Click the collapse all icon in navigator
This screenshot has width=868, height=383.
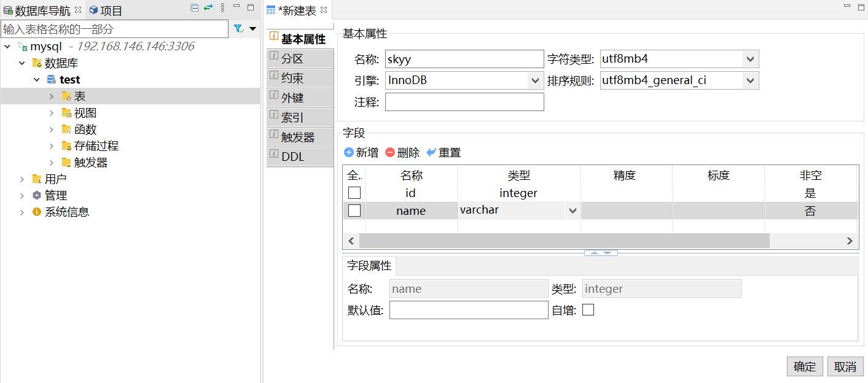[x=195, y=7]
